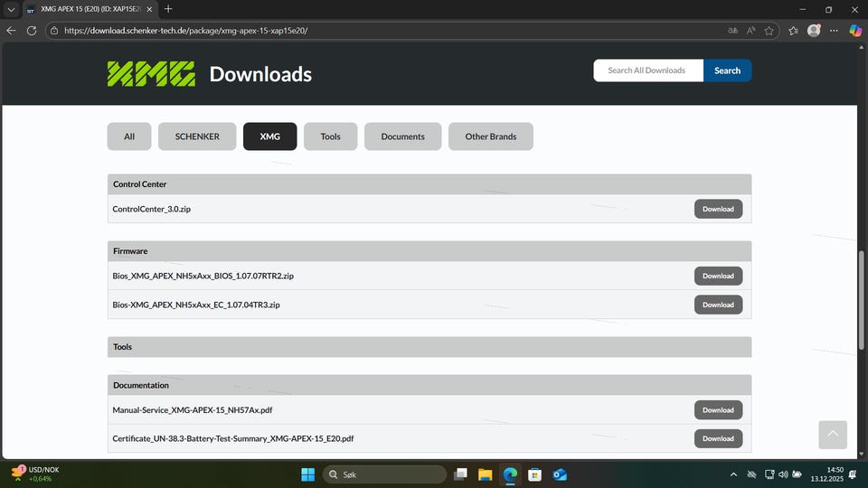Viewport: 868px width, 488px height.
Task: Click the XMG logo
Action: click(151, 73)
